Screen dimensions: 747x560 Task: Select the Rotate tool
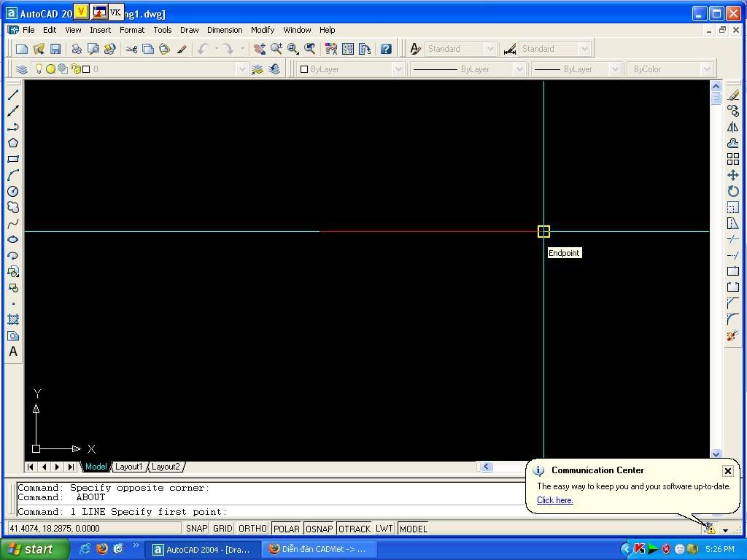(x=733, y=192)
